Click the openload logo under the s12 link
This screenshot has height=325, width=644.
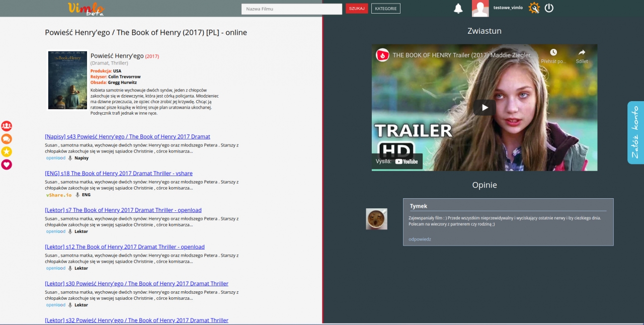point(56,268)
